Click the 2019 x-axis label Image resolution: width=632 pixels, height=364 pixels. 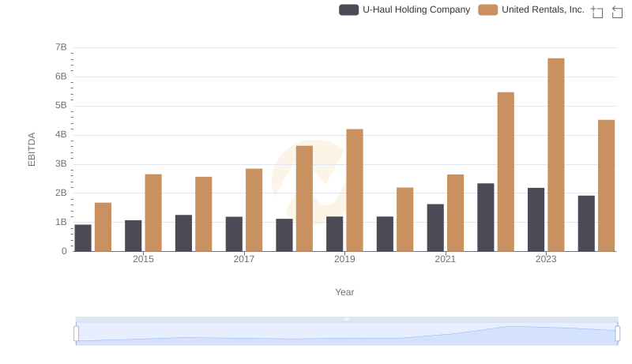(x=344, y=259)
